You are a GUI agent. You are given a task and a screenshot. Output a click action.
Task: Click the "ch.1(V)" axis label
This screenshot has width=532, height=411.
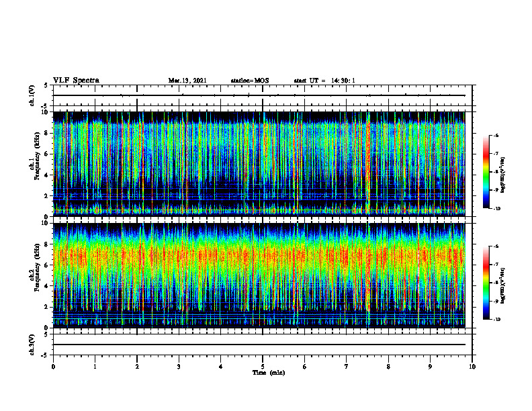32,95
